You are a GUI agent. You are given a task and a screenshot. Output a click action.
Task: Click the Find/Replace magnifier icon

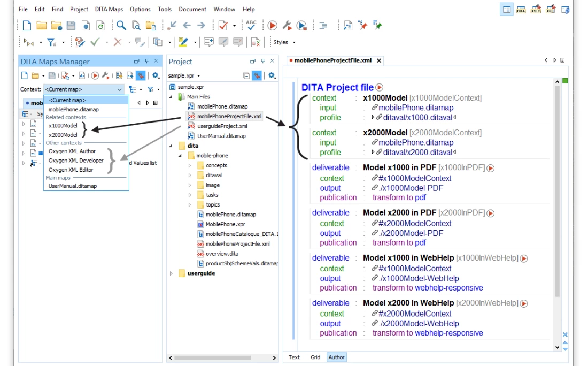[x=121, y=25]
